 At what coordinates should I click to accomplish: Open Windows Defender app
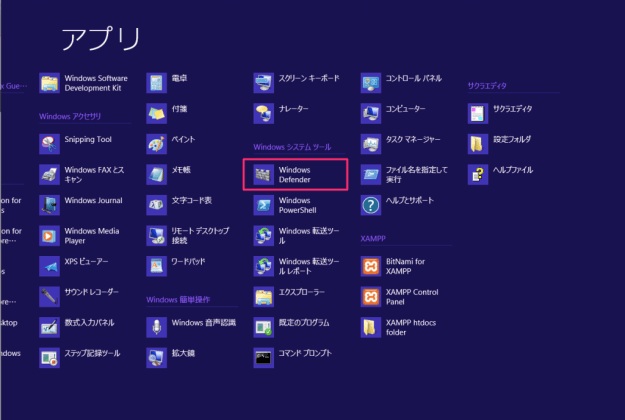point(294,175)
